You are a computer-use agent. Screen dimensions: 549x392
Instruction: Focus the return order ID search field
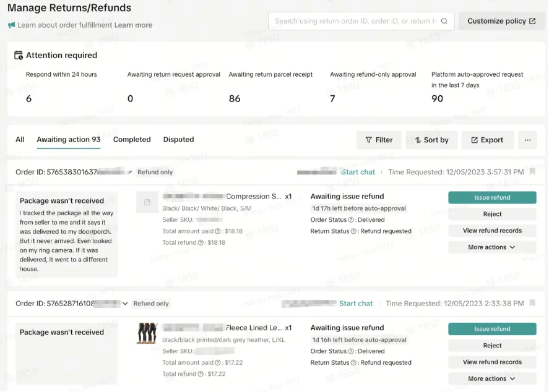click(361, 21)
